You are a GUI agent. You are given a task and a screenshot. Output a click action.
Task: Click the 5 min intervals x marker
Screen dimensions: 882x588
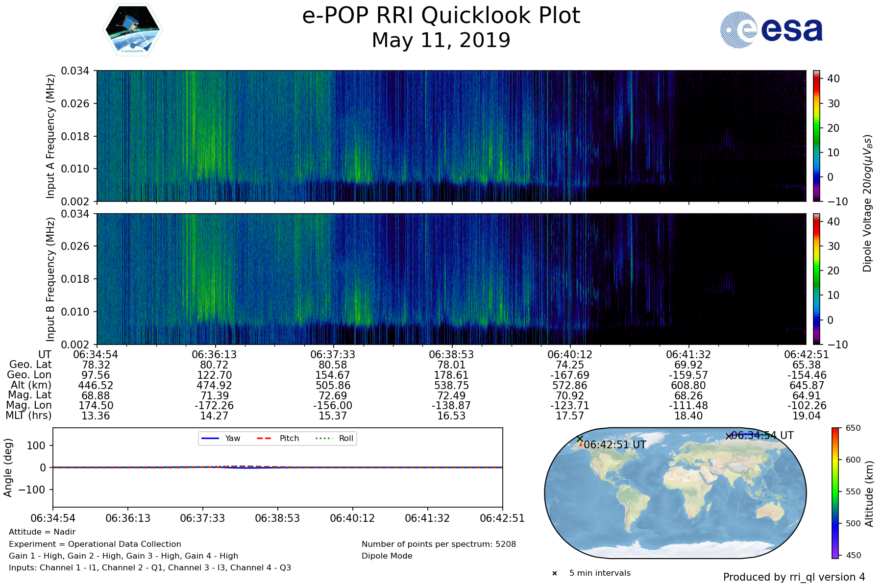pyautogui.click(x=555, y=573)
